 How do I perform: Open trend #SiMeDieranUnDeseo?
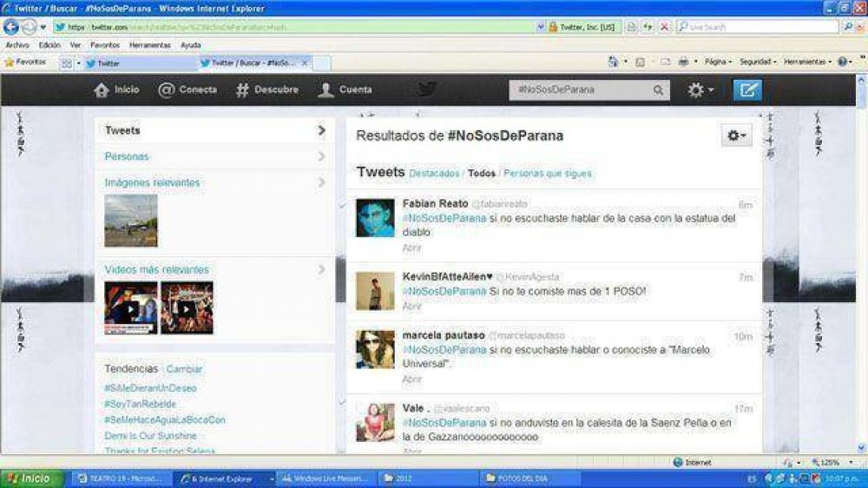150,388
